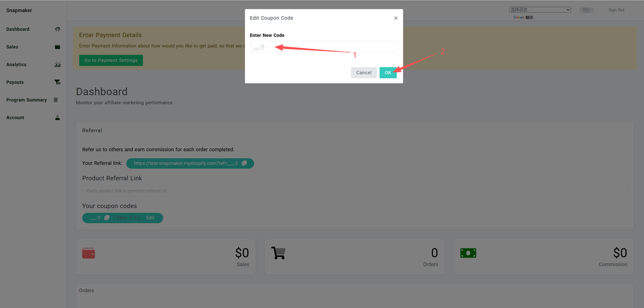Confirm the new coupon code with OK
The width and height of the screenshot is (644, 308).
point(388,72)
